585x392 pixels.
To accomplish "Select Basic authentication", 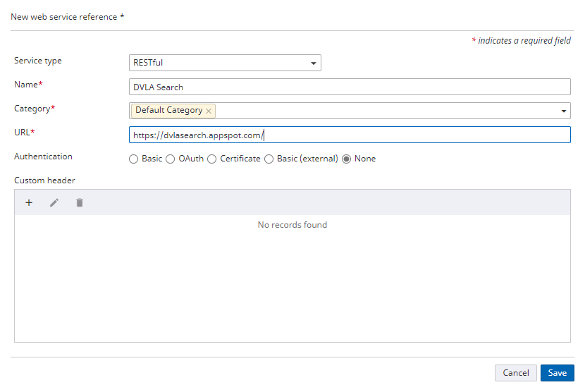I will (x=134, y=159).
